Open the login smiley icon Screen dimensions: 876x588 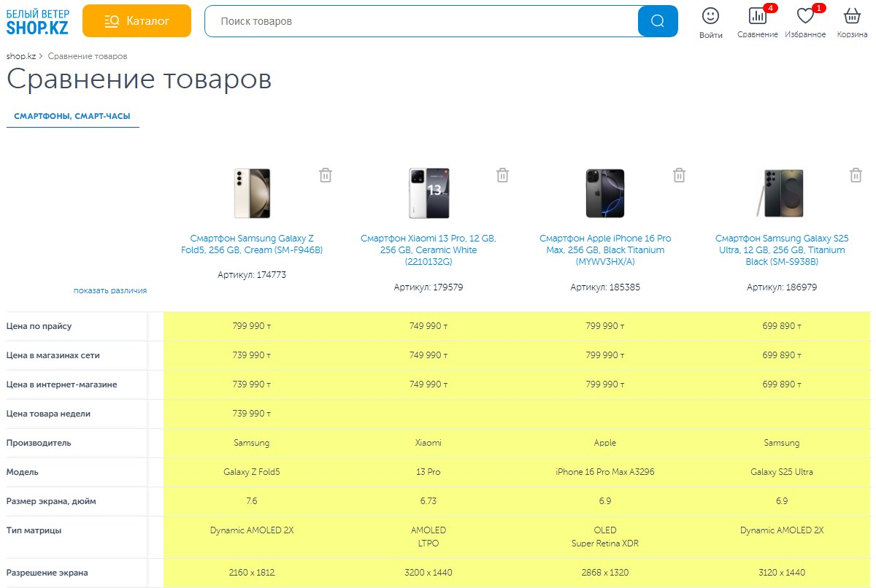[x=710, y=16]
